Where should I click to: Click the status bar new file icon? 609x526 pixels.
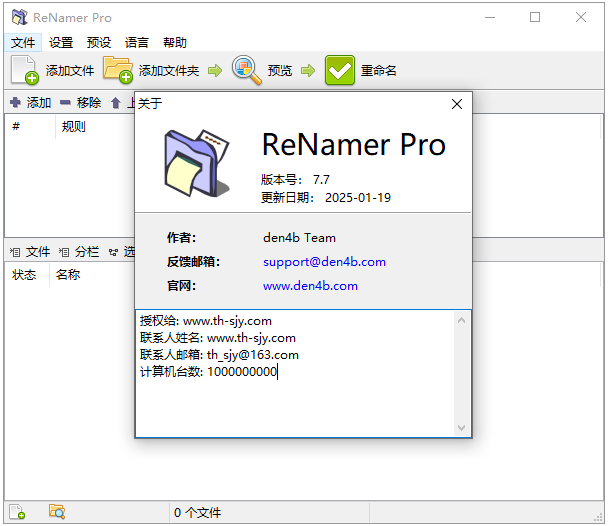(17, 512)
